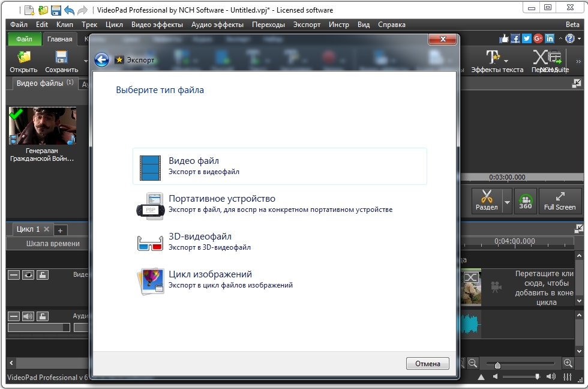Click the Шкала времени mode button
588x389 pixels.
(x=53, y=244)
